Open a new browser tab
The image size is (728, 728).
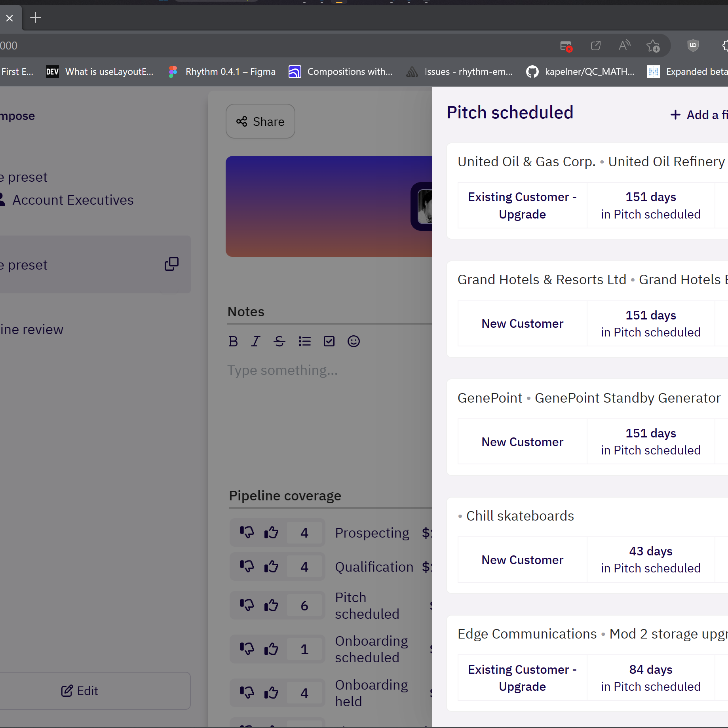36,17
